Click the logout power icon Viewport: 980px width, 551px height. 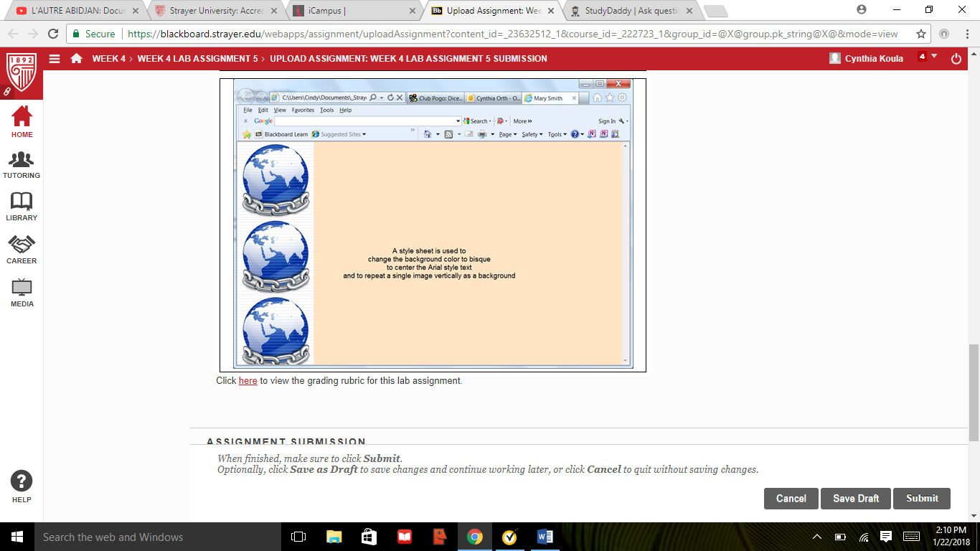(956, 58)
